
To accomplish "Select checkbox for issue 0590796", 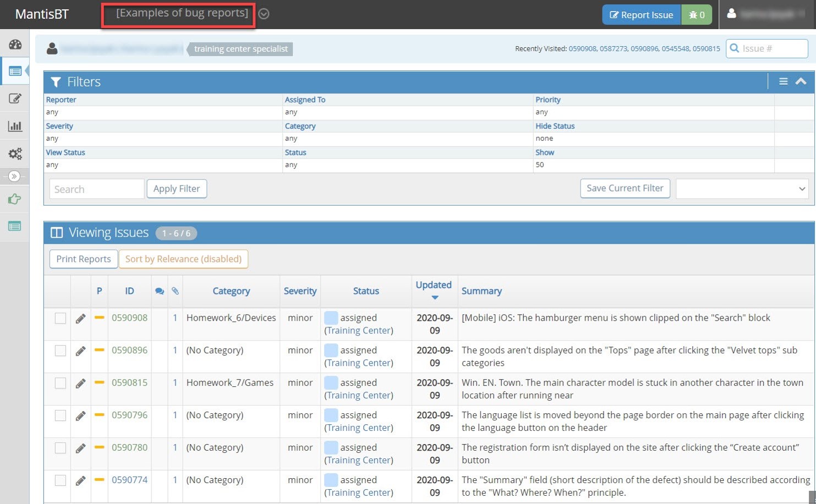I will (61, 416).
